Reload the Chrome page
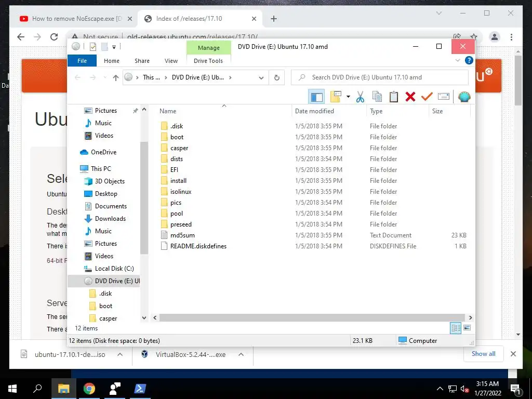532x399 pixels. coord(54,37)
